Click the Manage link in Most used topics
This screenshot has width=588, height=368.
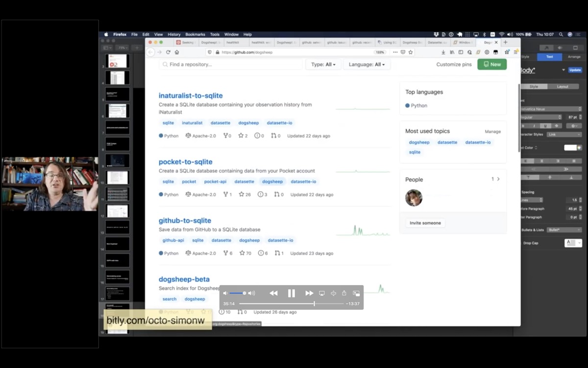pos(493,131)
